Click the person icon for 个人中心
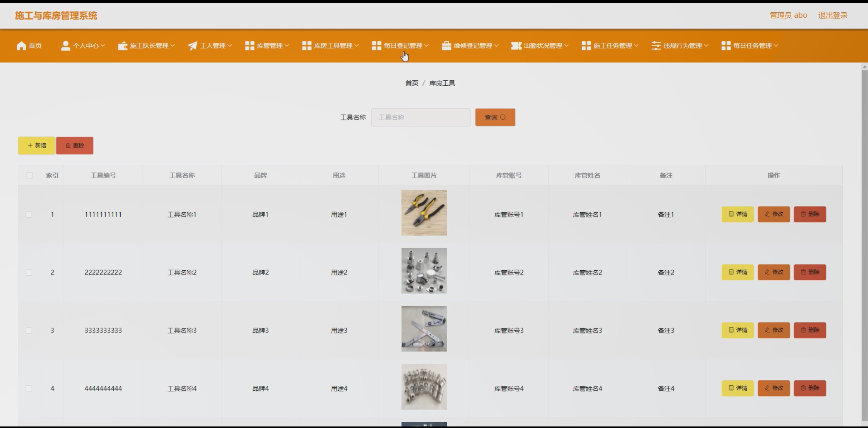 [65, 46]
